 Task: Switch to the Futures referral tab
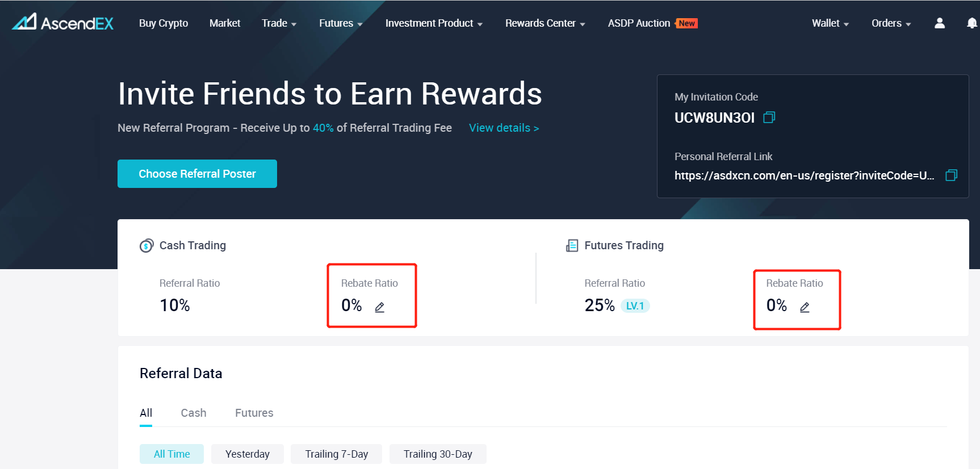pos(254,413)
